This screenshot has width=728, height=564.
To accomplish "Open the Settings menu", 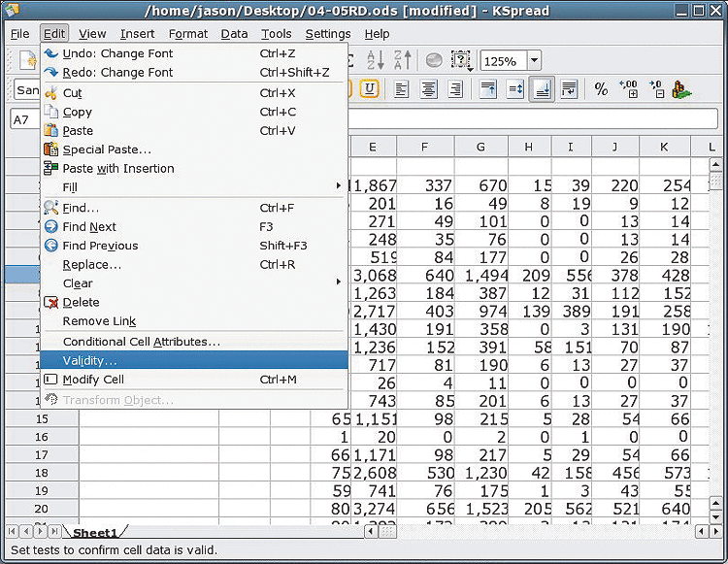I will coord(328,34).
